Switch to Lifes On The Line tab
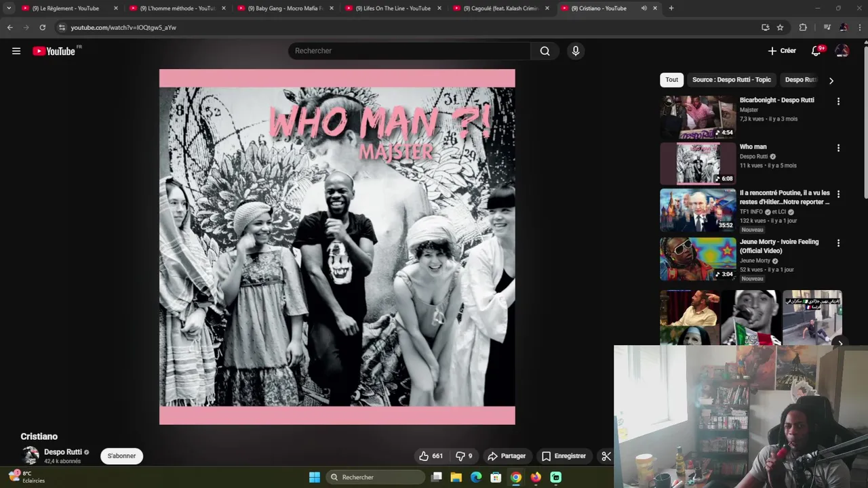This screenshot has width=868, height=488. tap(392, 8)
